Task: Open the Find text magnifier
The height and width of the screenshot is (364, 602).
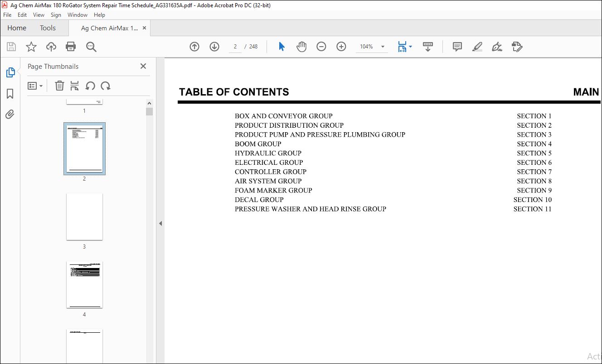Action: click(x=91, y=47)
